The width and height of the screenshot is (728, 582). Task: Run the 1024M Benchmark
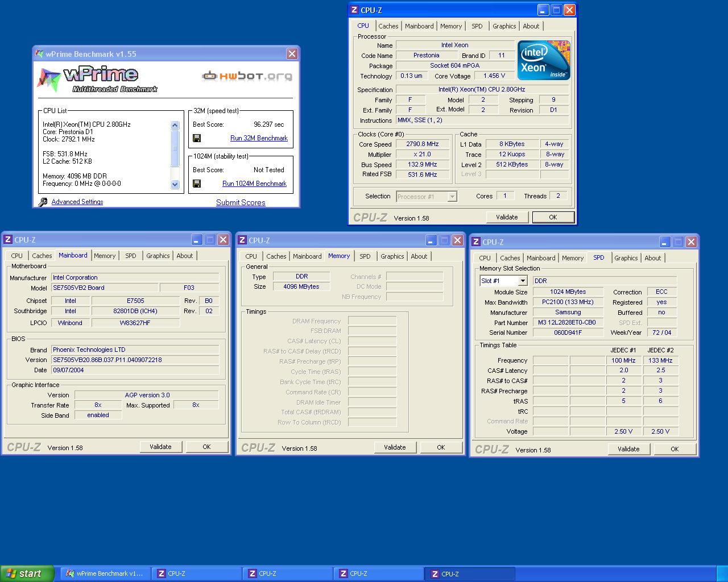pyautogui.click(x=254, y=184)
